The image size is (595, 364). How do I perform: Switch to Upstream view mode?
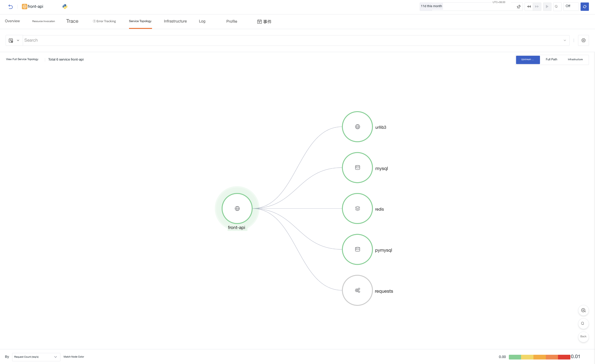tap(528, 60)
